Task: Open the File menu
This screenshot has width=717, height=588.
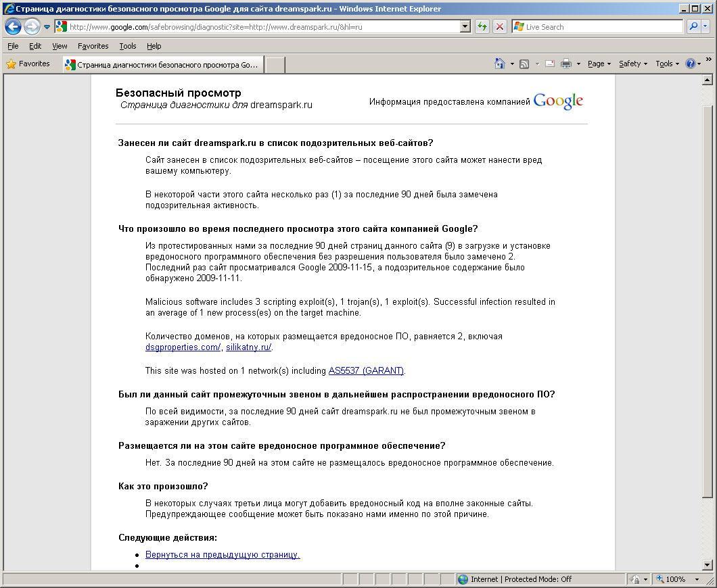Action: point(13,46)
